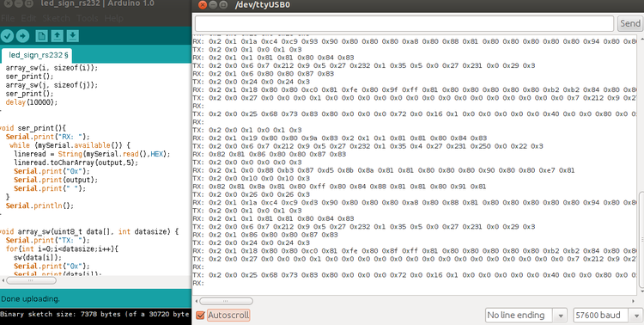
Task: Click 'void array_sw(uint8_t data[], int datasize)' line
Action: 89,231
